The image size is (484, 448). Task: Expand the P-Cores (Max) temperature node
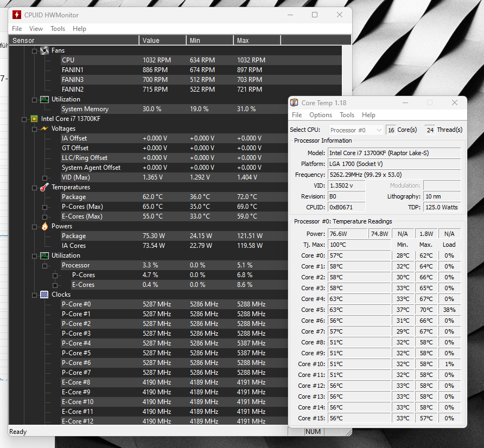point(44,207)
